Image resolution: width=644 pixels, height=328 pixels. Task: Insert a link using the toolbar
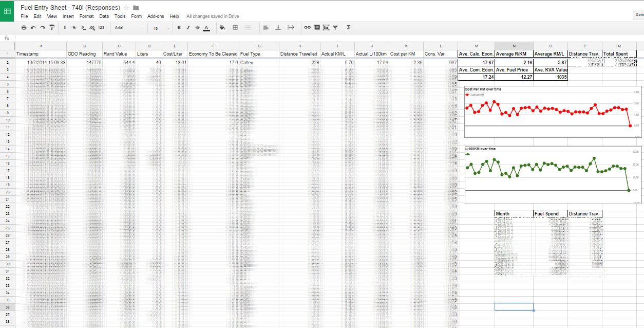[307, 28]
